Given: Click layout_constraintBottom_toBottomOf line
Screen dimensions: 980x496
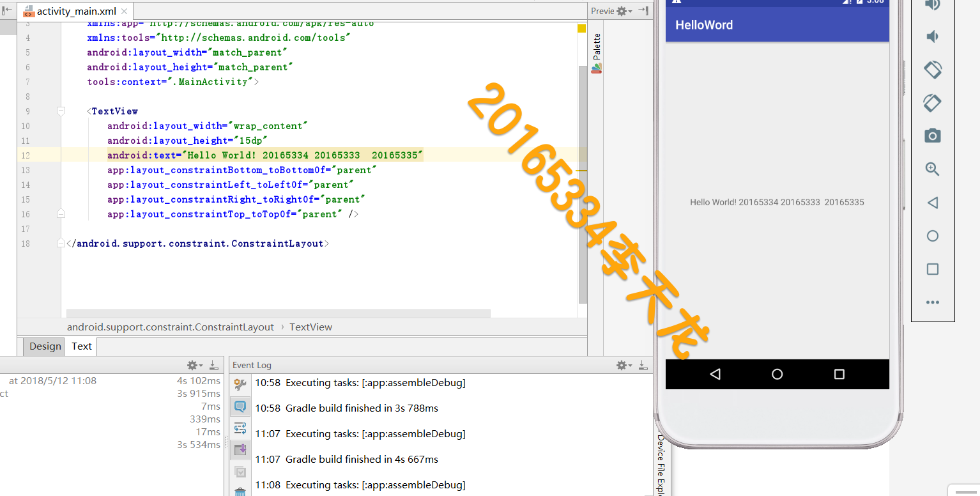Looking at the screenshot, I should pyautogui.click(x=242, y=170).
